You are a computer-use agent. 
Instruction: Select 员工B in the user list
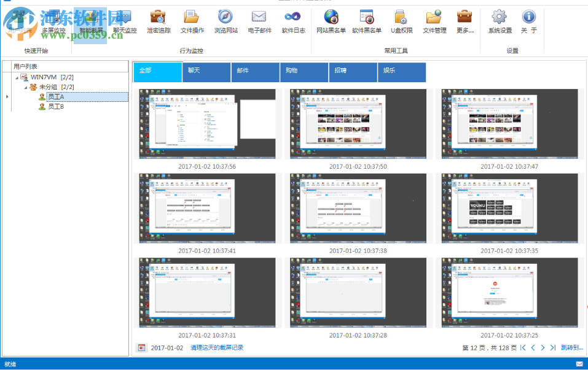tap(56, 106)
